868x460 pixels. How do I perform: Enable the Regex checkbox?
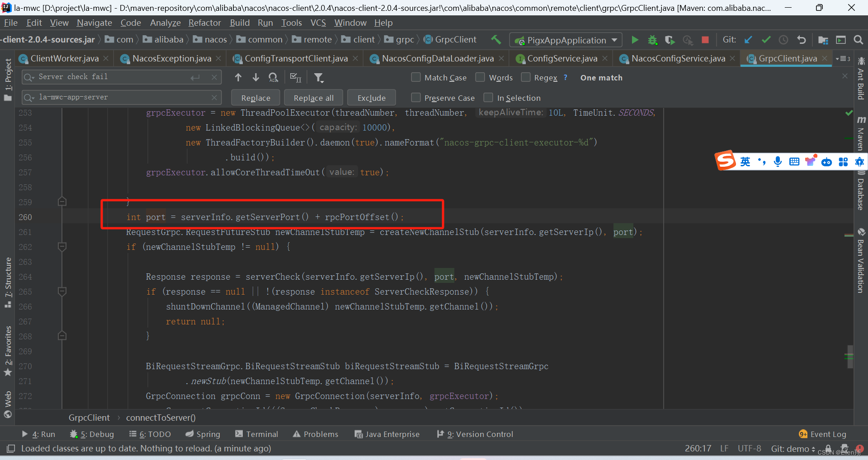click(x=526, y=77)
